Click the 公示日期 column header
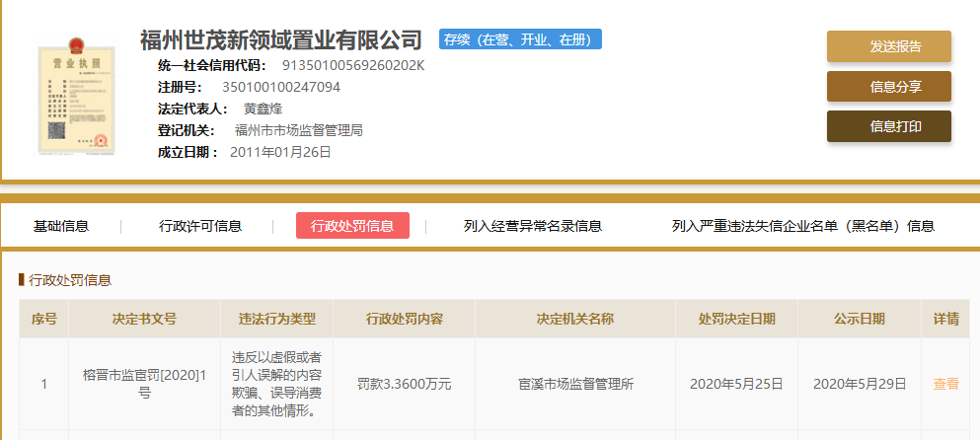Viewport: 980px width, 440px height. [x=860, y=319]
